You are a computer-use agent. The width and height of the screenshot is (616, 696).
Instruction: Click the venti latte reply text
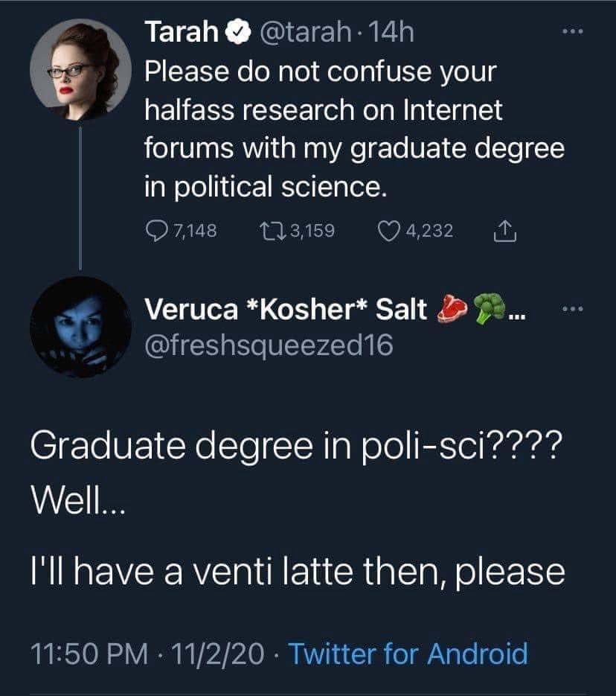[x=298, y=571]
